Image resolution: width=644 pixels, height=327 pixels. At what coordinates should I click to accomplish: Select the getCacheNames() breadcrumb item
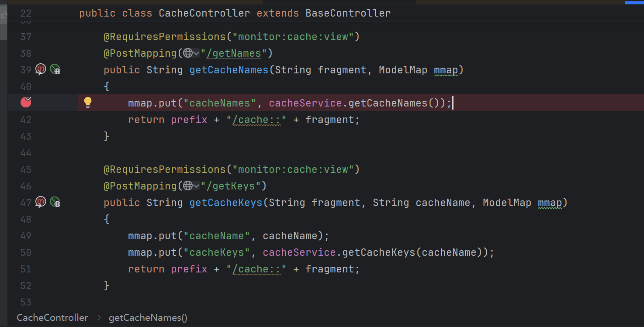[x=148, y=318]
